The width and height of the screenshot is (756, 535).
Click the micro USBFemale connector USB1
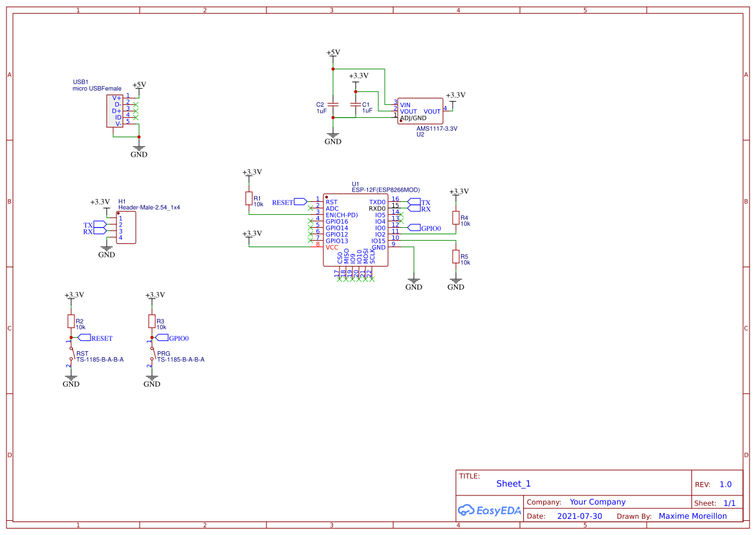coord(114,111)
